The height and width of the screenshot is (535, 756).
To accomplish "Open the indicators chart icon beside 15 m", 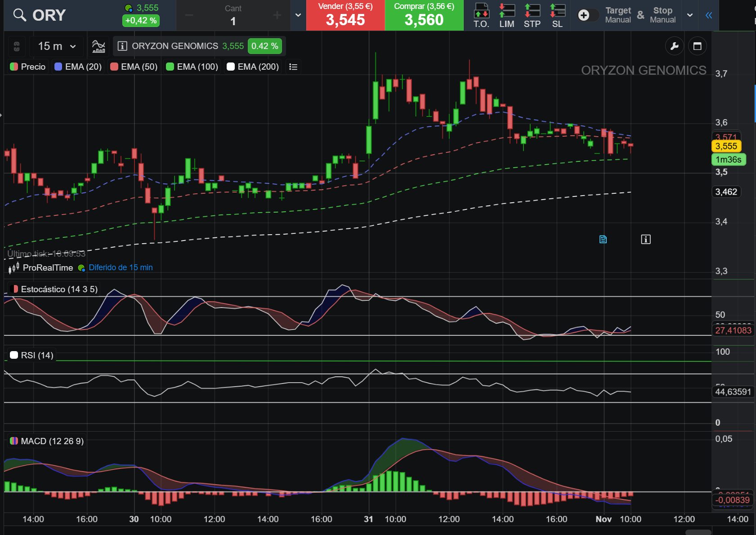I will coord(98,46).
